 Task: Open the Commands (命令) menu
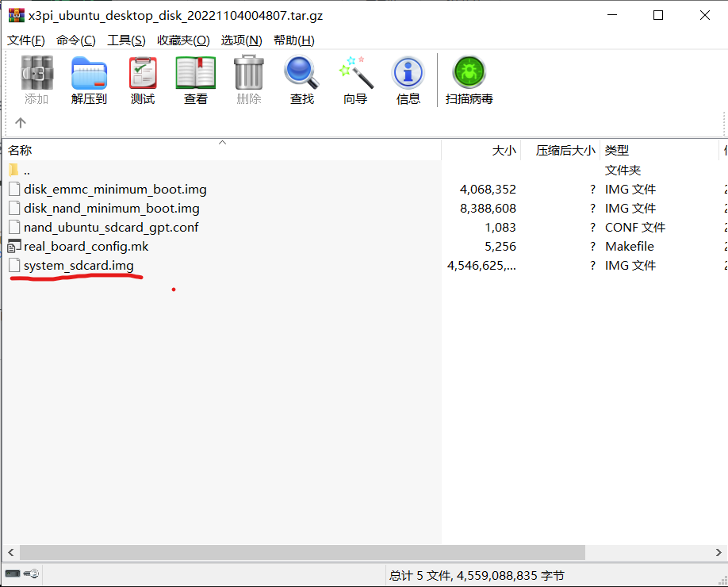click(75, 40)
